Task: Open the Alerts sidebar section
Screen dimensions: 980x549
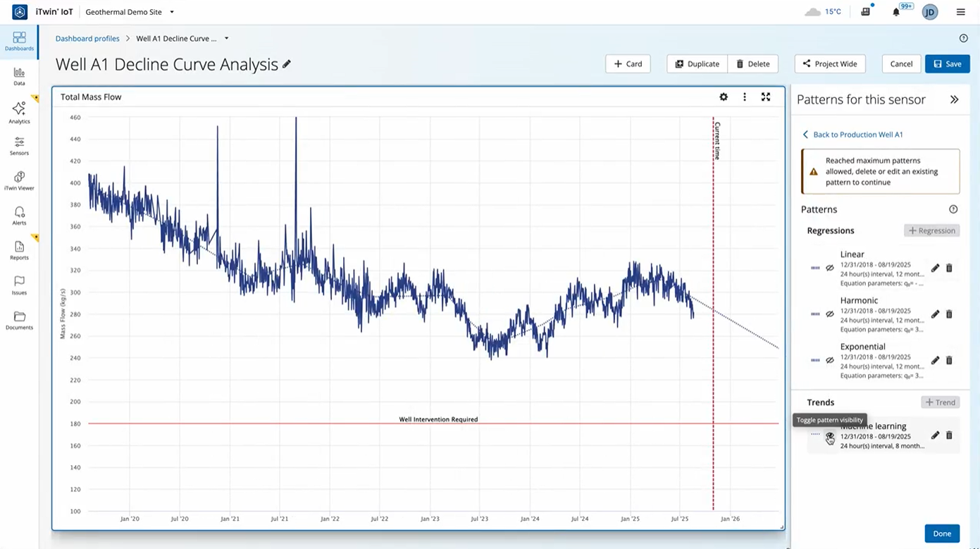Action: (x=19, y=216)
